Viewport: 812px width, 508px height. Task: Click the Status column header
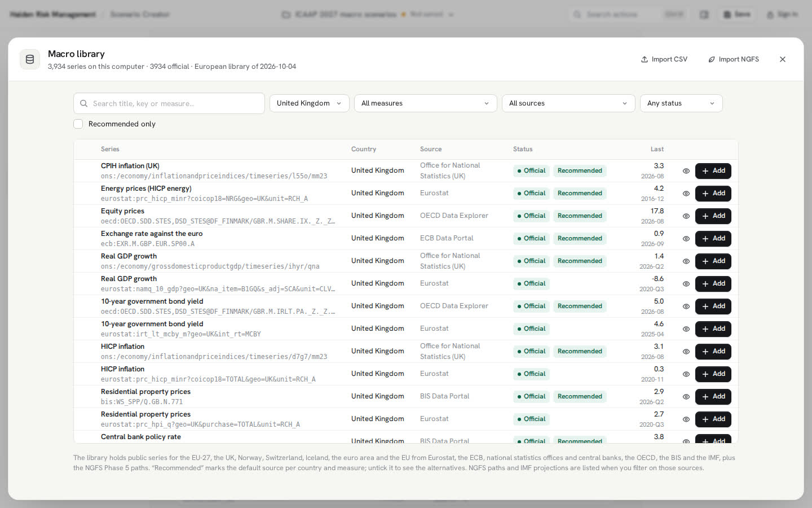click(523, 150)
